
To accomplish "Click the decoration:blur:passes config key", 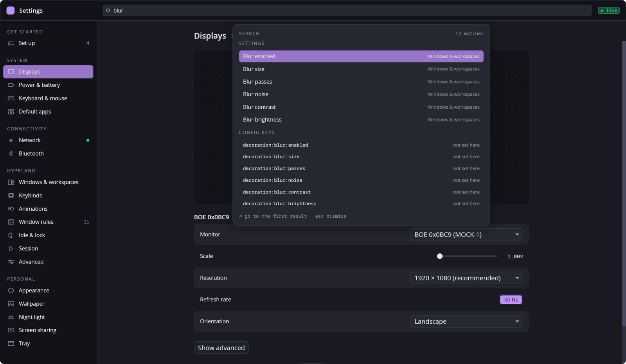I will pyautogui.click(x=361, y=169).
